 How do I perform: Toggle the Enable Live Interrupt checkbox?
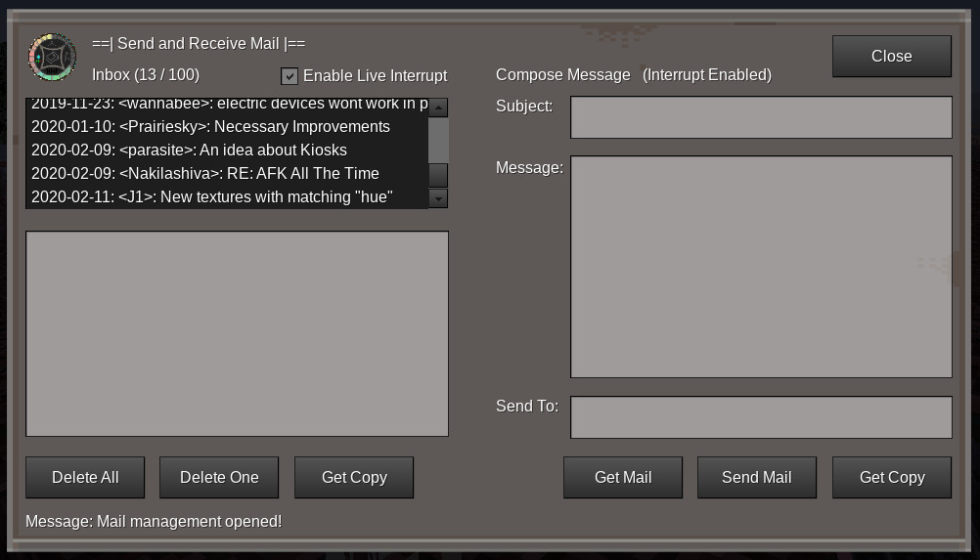coord(290,76)
